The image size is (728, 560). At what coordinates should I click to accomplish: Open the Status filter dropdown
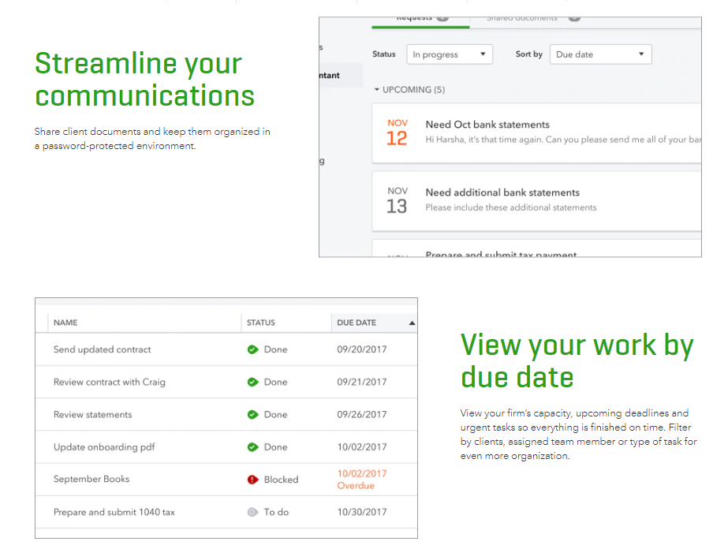click(448, 54)
